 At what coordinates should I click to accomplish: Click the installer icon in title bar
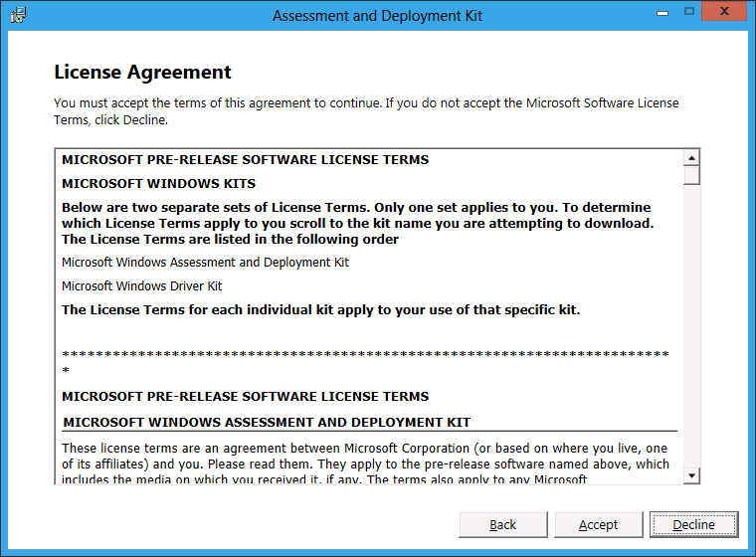[x=18, y=15]
